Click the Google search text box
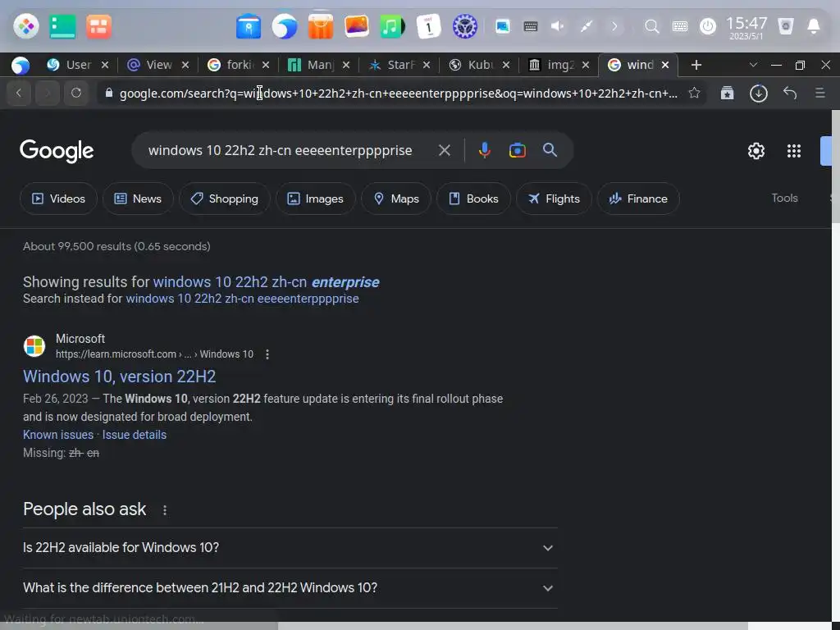840x630 pixels. 281,151
